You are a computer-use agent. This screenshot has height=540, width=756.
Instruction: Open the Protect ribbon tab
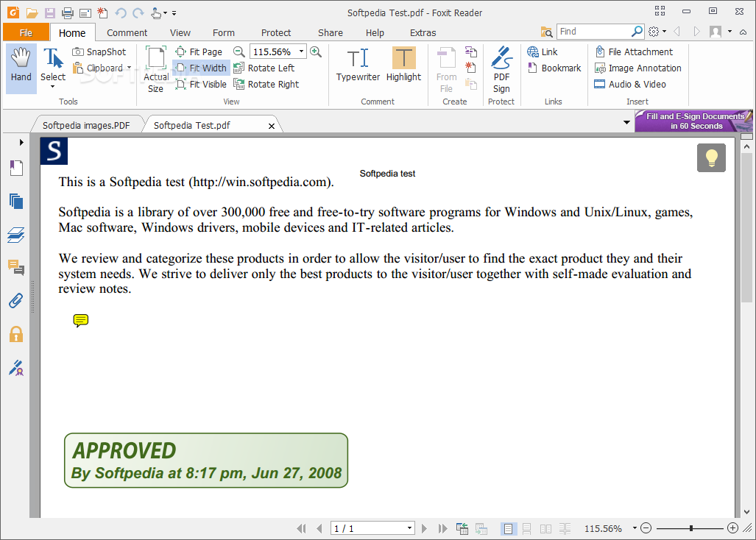point(276,33)
